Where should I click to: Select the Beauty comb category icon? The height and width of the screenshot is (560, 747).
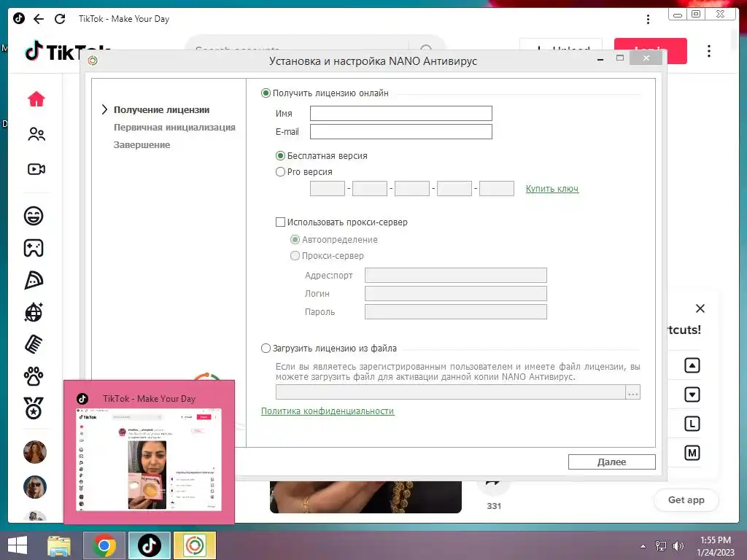coord(34,344)
